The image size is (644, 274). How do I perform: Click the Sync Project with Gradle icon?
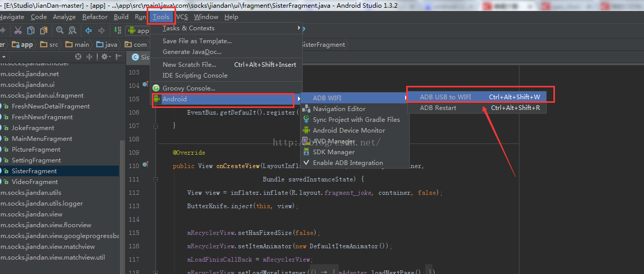(306, 120)
